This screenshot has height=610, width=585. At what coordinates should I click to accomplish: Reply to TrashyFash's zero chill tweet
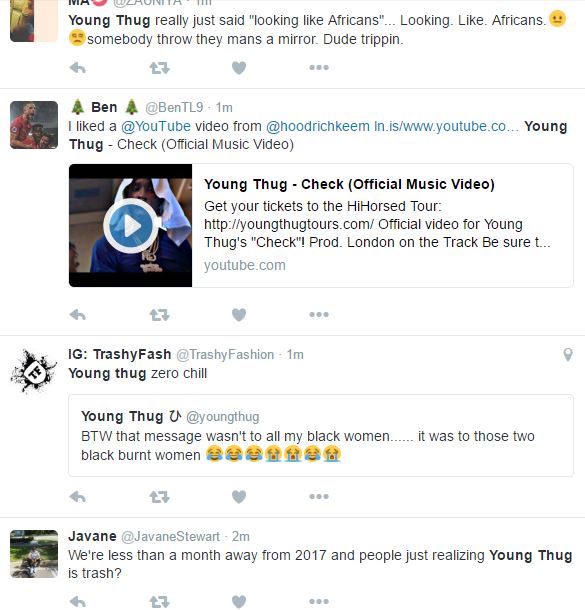click(77, 497)
